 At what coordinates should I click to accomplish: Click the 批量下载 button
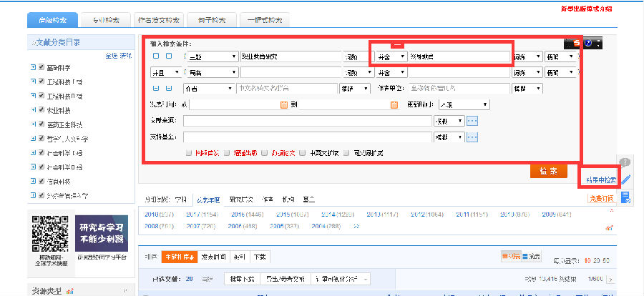(x=242, y=279)
